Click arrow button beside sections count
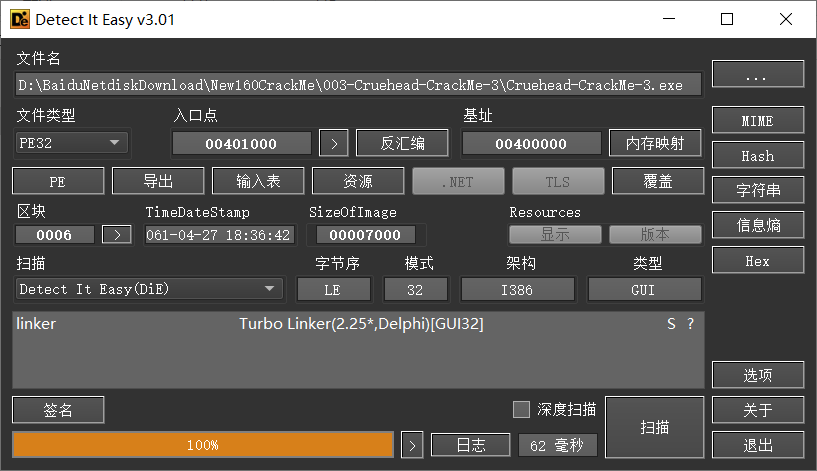The height and width of the screenshot is (471, 817). pyautogui.click(x=117, y=234)
